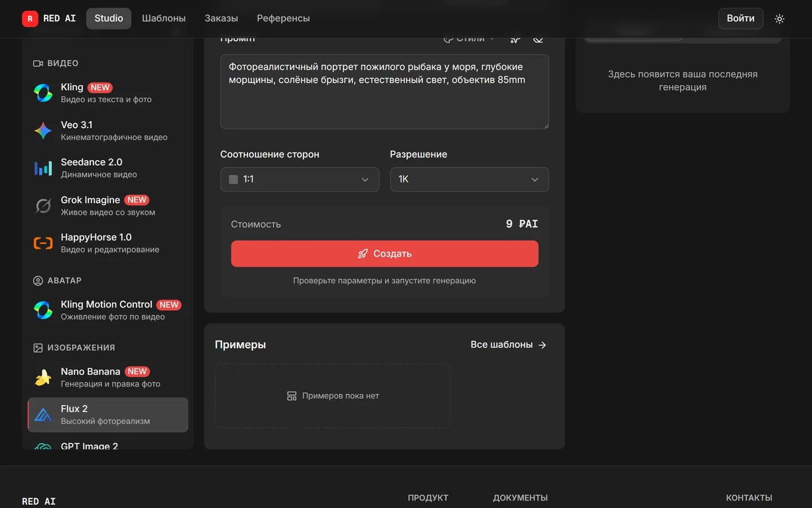Click the footer RED AI text
812x508 pixels.
(39, 501)
